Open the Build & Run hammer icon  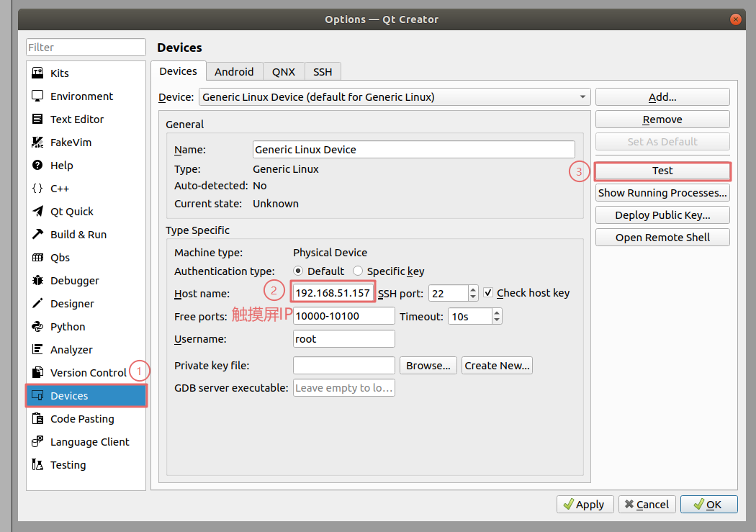click(37, 235)
